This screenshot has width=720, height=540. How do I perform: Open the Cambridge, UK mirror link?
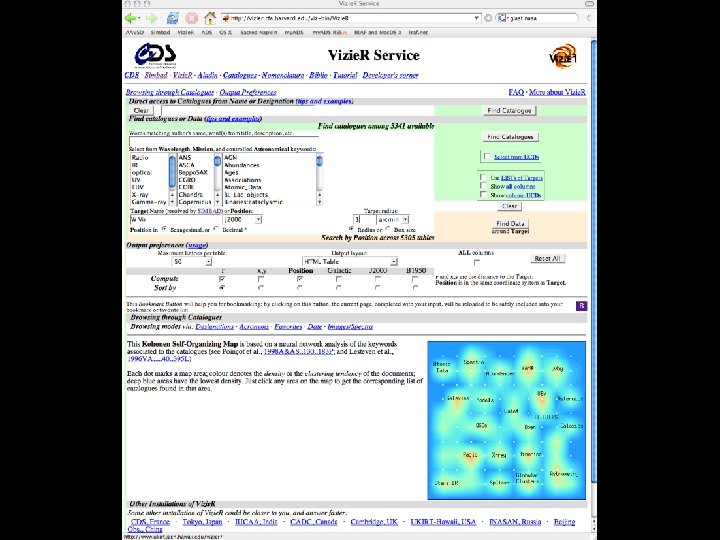[374, 522]
